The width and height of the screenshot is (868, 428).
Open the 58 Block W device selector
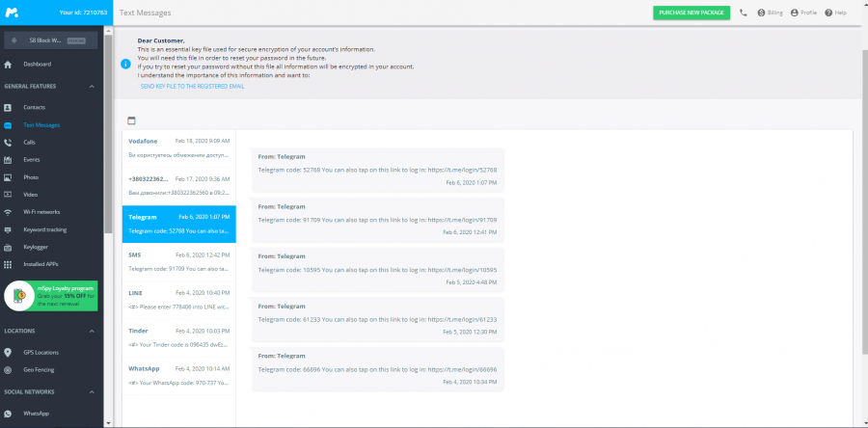[x=51, y=40]
